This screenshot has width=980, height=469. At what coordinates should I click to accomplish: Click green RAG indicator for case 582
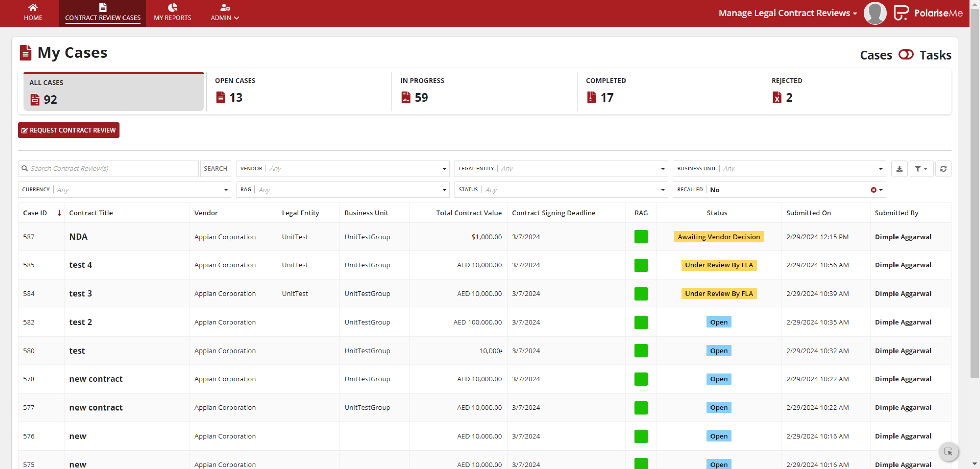click(x=641, y=322)
